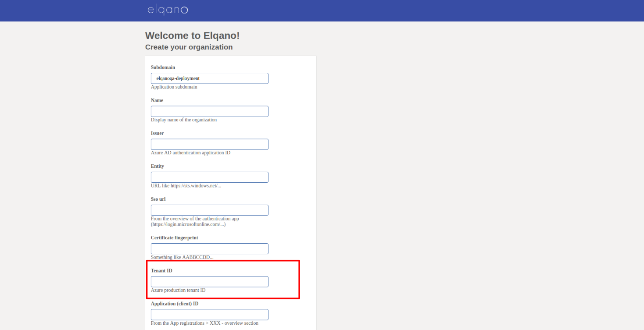Click the 'Sso url' label
Screen dimensions: 644x330
[158, 199]
